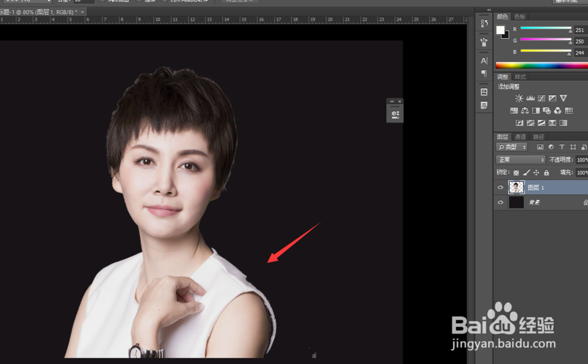588x364 pixels.
Task: Add a Color Balance adjustment (scales icon)
Action: click(x=525, y=111)
